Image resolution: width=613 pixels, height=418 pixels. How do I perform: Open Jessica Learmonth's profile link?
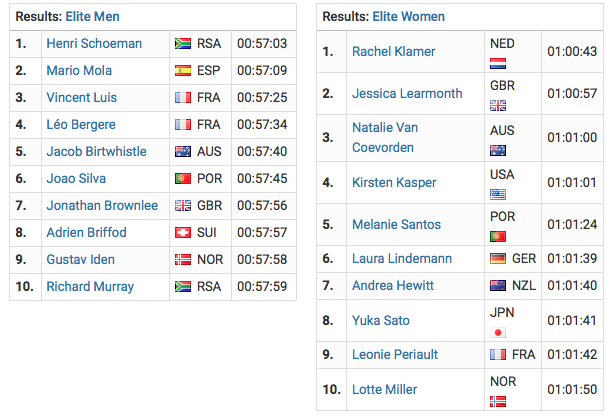407,93
